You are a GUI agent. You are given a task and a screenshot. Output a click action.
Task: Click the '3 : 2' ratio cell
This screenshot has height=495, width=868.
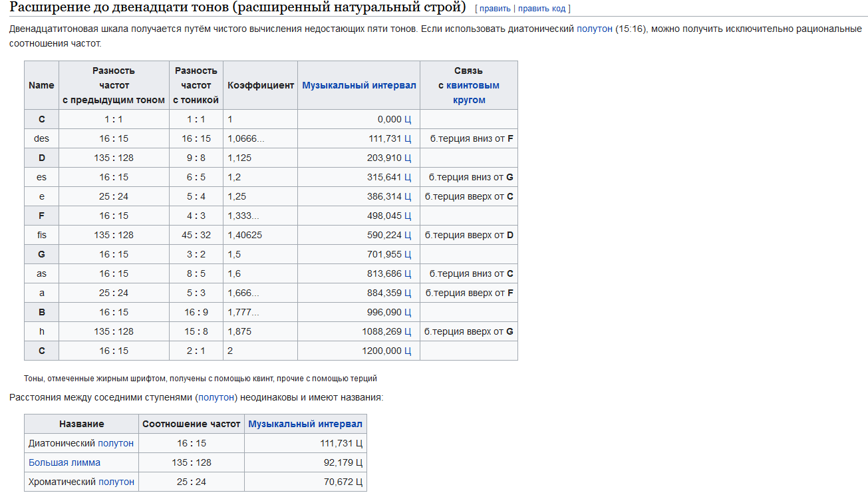(x=196, y=254)
